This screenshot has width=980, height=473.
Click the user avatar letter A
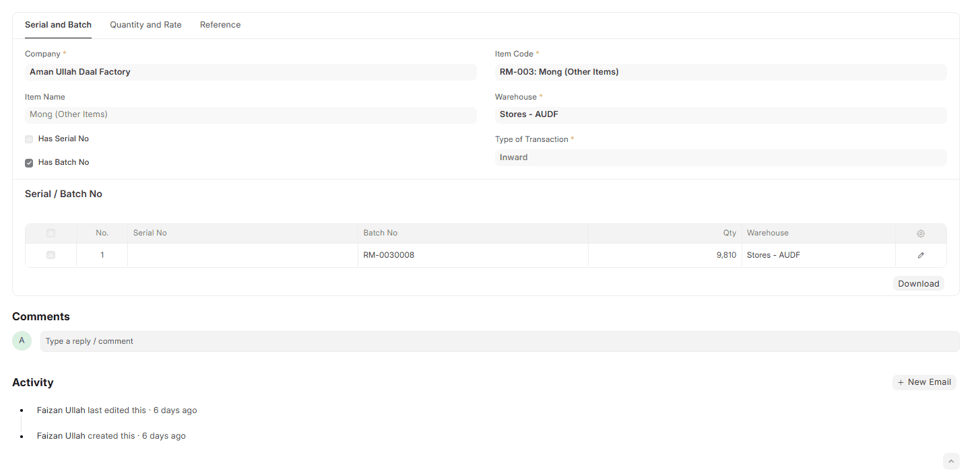(x=22, y=340)
